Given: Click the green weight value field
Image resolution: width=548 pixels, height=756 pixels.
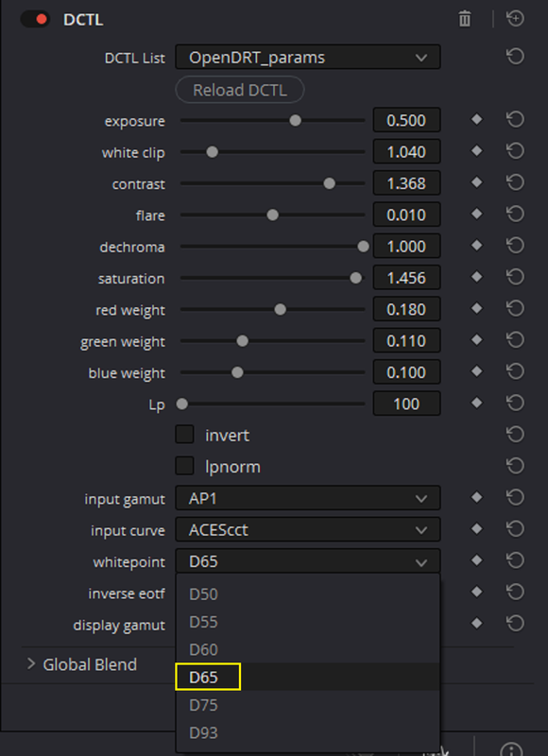Looking at the screenshot, I should (406, 341).
